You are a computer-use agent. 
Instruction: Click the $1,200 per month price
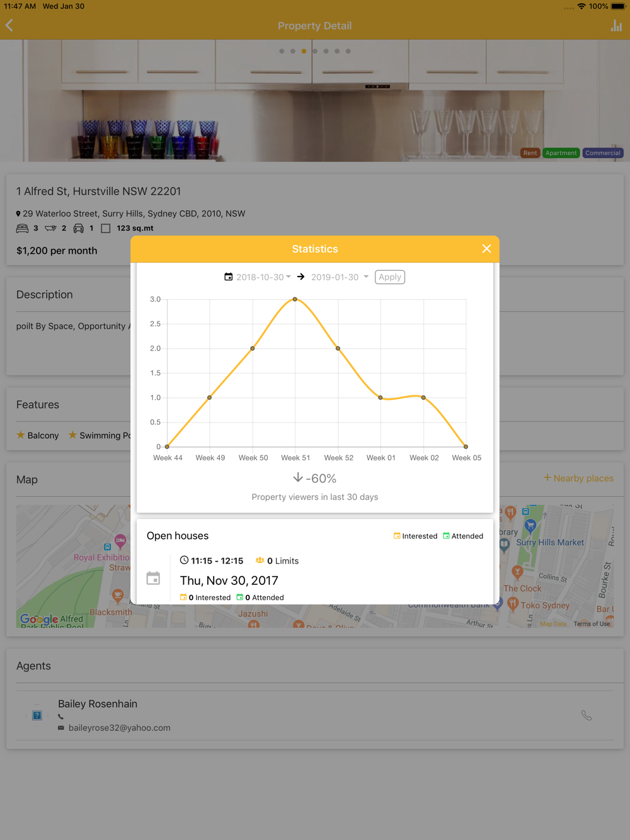tap(57, 251)
